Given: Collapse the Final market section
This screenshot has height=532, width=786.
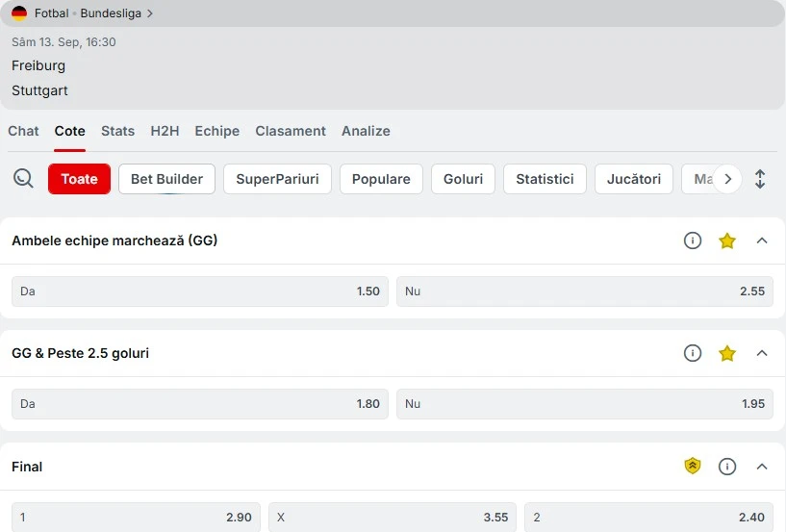Looking at the screenshot, I should pos(762,467).
